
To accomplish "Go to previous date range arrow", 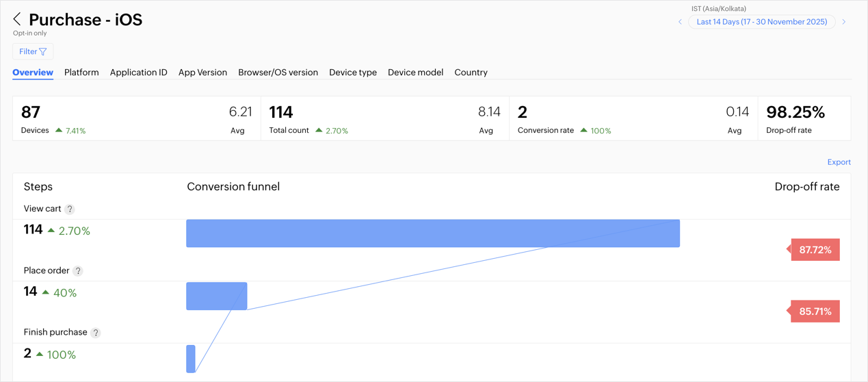I will (680, 22).
